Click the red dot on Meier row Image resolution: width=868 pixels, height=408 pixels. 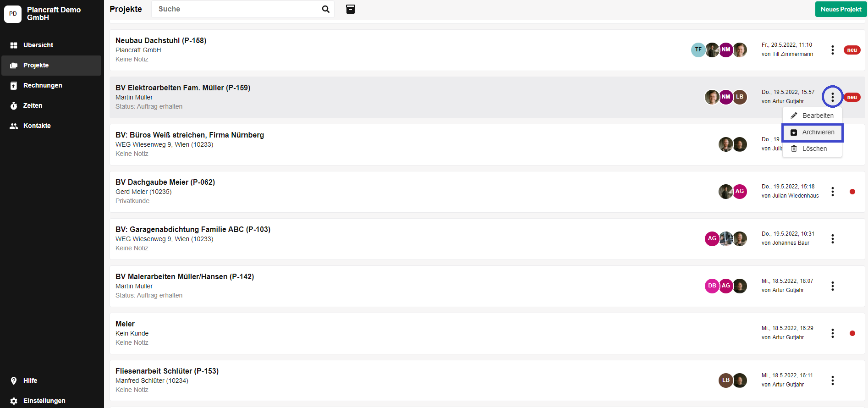(852, 333)
